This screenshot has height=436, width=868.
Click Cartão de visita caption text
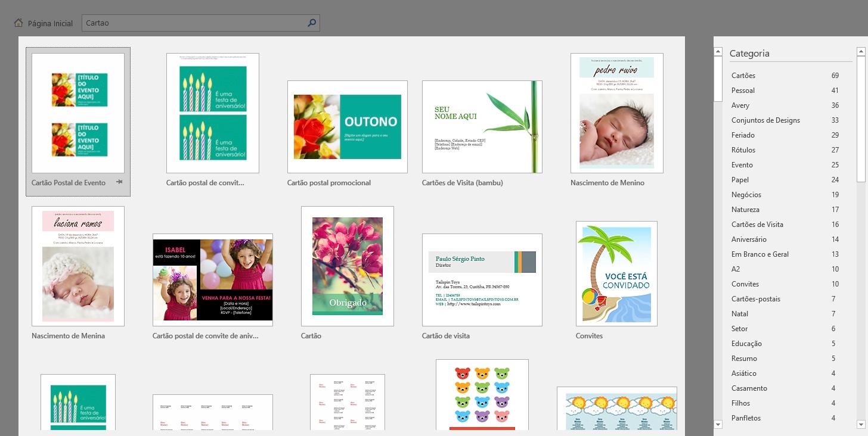click(446, 336)
